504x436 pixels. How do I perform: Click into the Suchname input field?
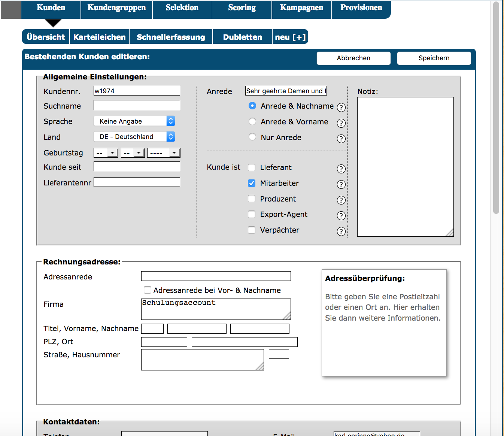coord(137,105)
